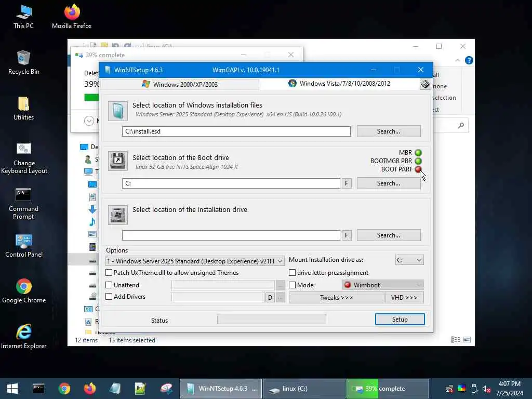Click green progress bar in copy dialog
This screenshot has height=399, width=532.
91,97
